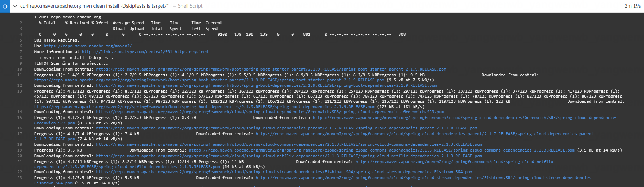Viewport: 644px width, 187px height.
Task: Open the sonatype 501-https-required link
Action: click(x=145, y=52)
